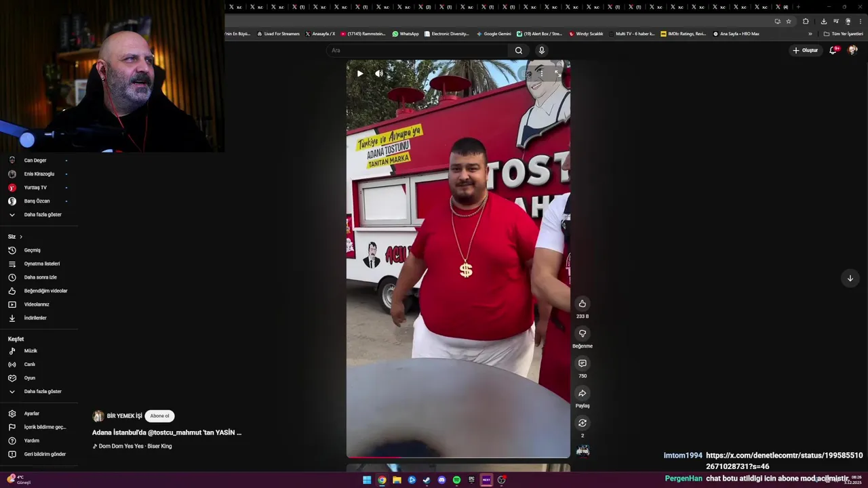
Task: Open the Dom Dom Yes Yes sound link
Action: pyautogui.click(x=135, y=446)
